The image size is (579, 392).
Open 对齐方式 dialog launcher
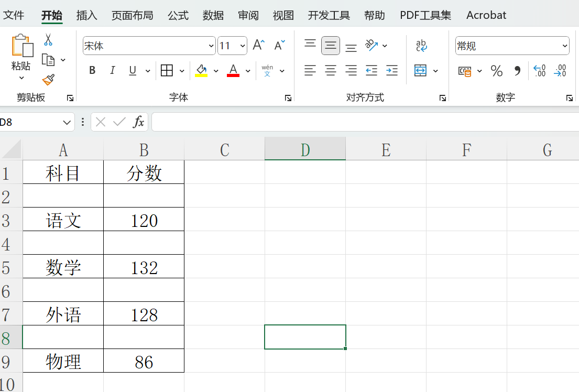click(x=442, y=98)
